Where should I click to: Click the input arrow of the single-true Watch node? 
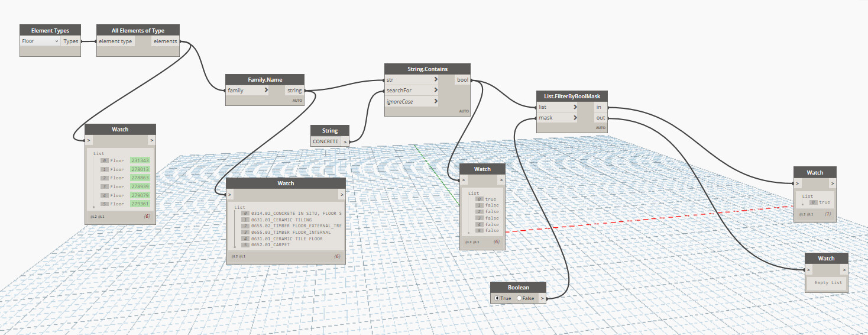798,183
